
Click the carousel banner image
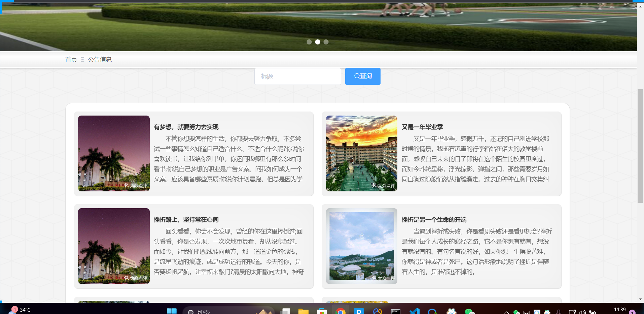pyautogui.click(x=318, y=26)
